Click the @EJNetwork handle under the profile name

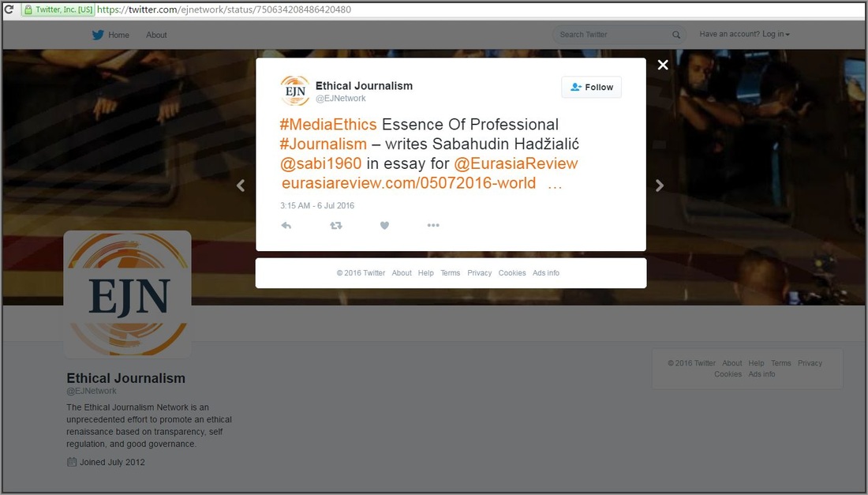click(92, 391)
